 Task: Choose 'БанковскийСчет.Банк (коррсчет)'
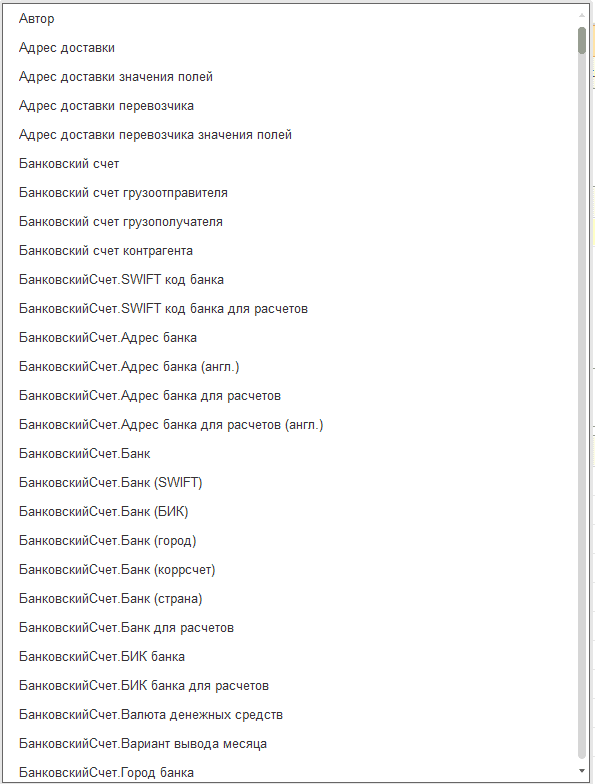[x=290, y=570]
